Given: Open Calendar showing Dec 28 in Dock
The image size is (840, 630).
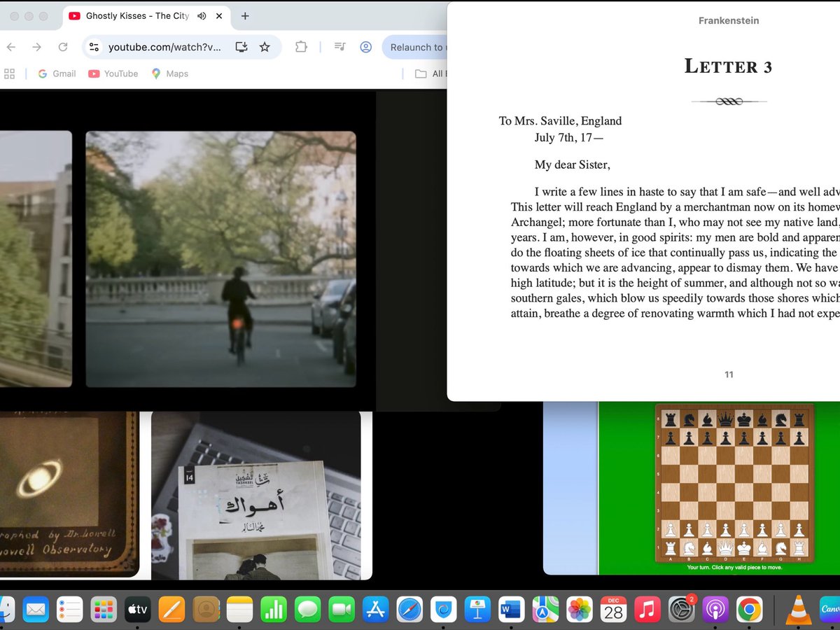Looking at the screenshot, I should click(613, 610).
